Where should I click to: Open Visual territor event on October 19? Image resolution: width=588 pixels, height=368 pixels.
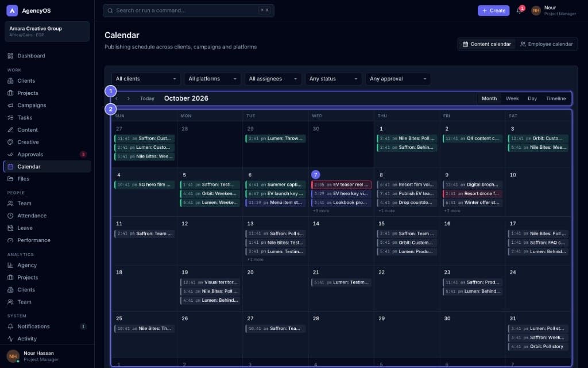coord(210,282)
